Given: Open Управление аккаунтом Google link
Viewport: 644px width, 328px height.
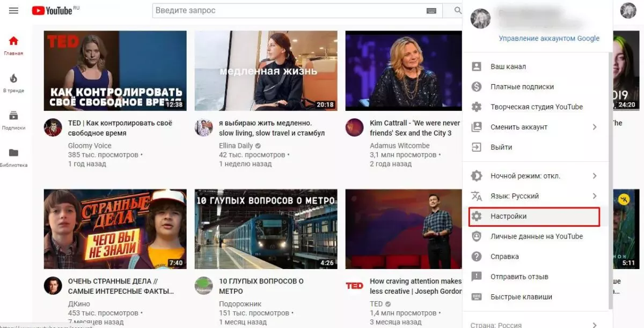Looking at the screenshot, I should click(549, 39).
